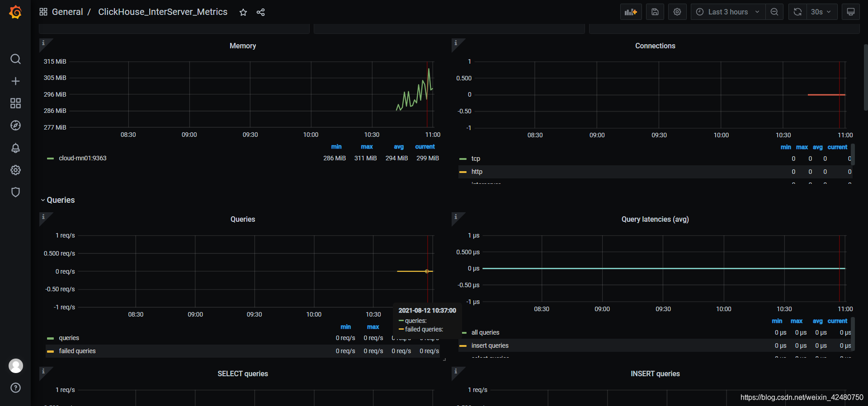The width and height of the screenshot is (868, 406).
Task: Open the INSERT queries panel title menu
Action: coord(655,374)
